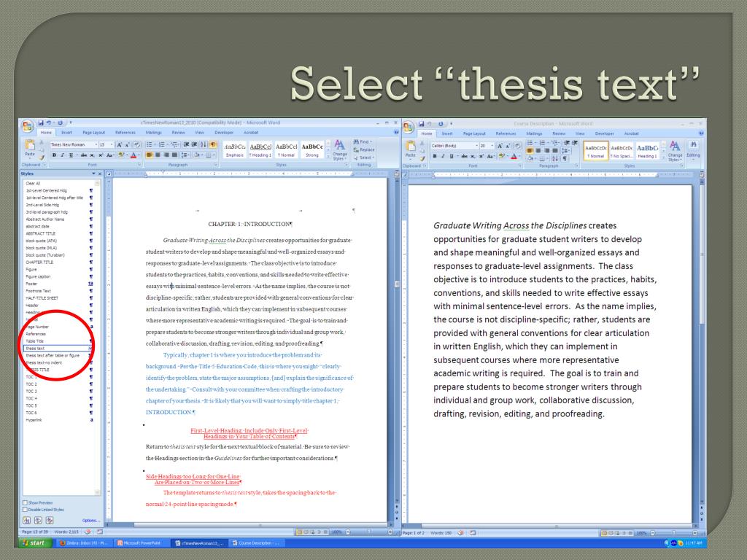
Task: Open font size dropdown showing 20
Action: tap(492, 146)
